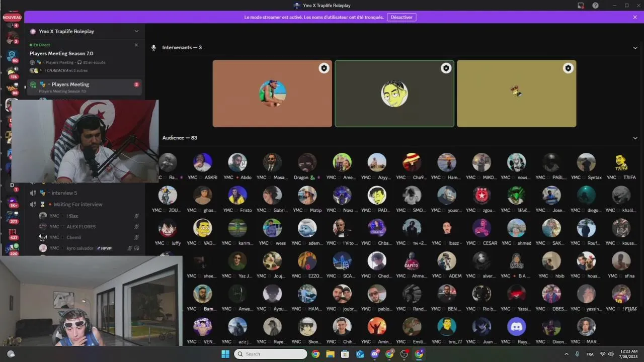Click moderator badge on the active green speaker tile
This screenshot has height=362, width=644.
[446, 68]
